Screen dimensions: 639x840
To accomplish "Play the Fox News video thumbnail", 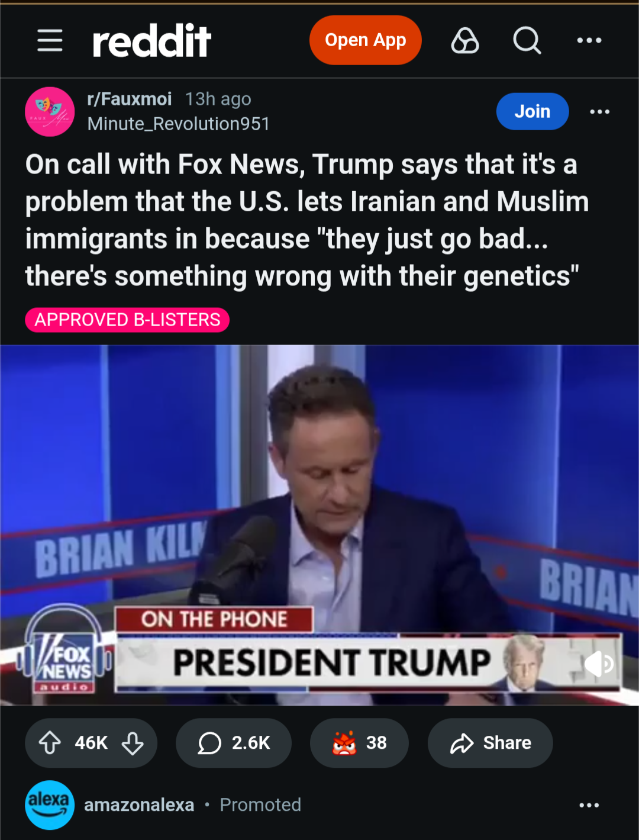I will 319,525.
